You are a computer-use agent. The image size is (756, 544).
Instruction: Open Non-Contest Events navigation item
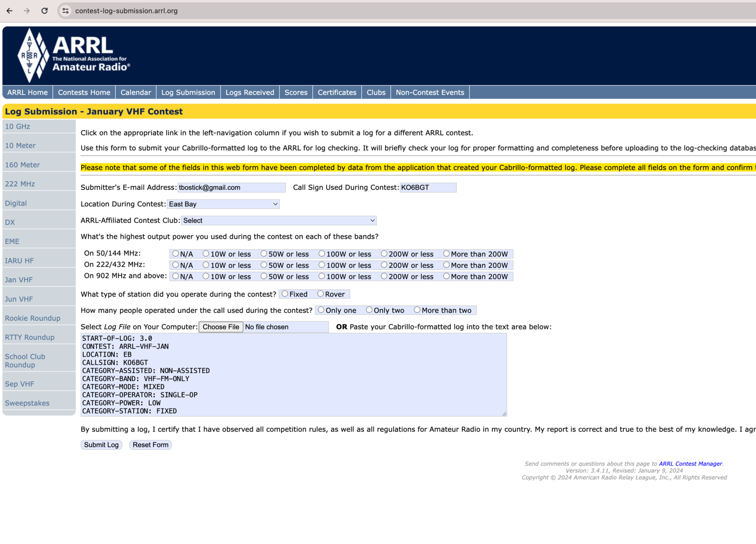[x=430, y=92]
